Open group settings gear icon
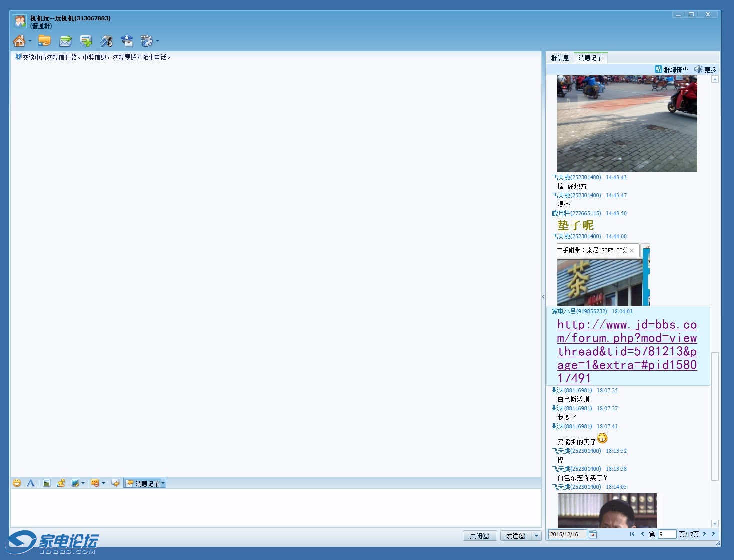 146,41
